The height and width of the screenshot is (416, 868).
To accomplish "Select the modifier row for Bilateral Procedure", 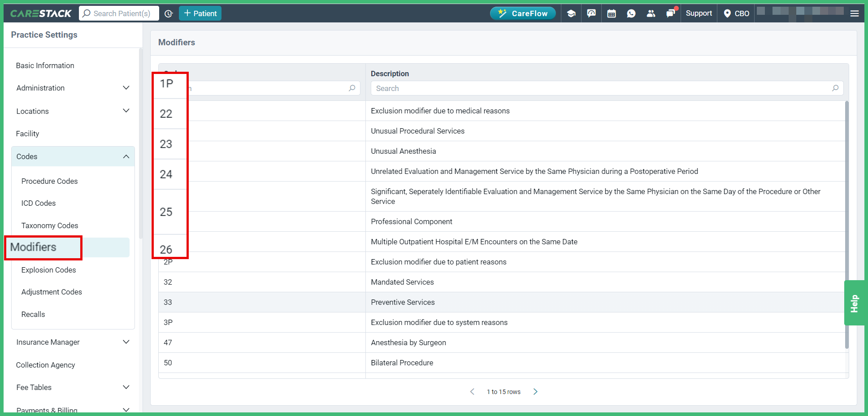I will [402, 363].
